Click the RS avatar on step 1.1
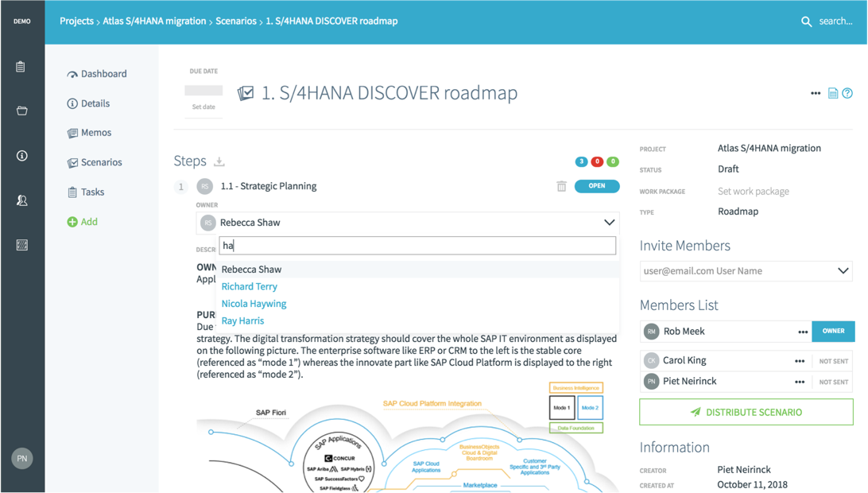 click(x=205, y=186)
